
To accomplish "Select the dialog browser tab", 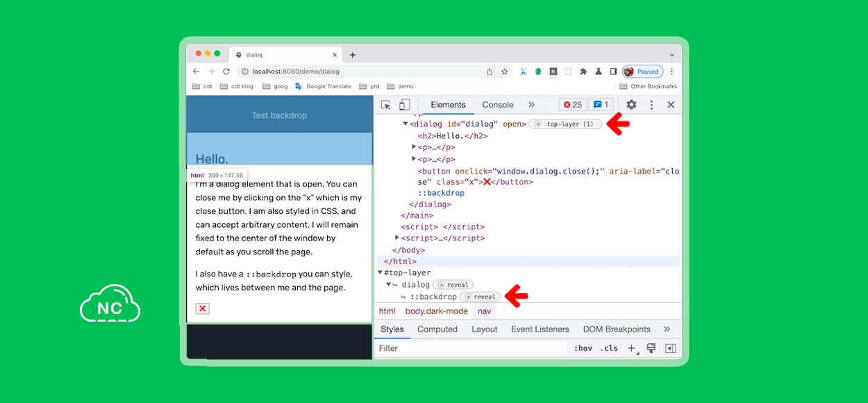I will click(287, 55).
